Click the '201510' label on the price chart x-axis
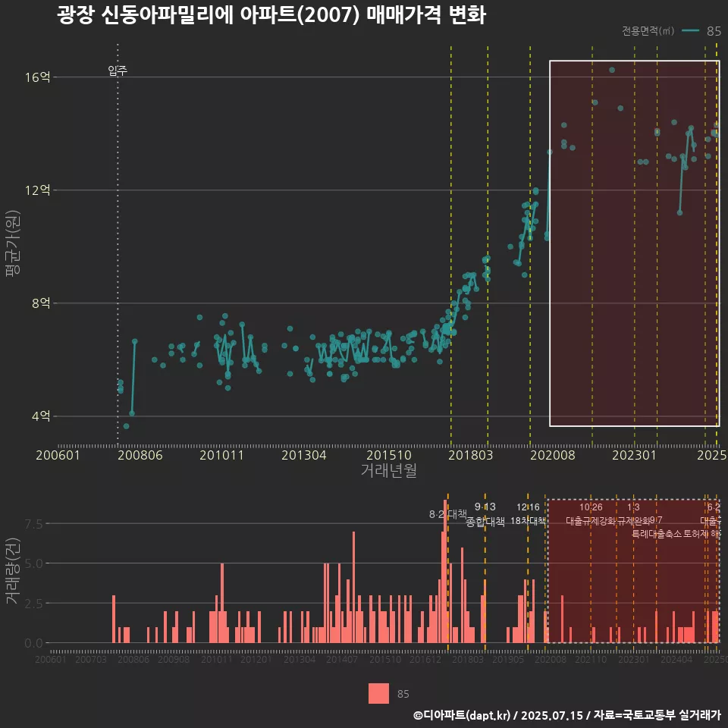The width and height of the screenshot is (728, 728). pyautogui.click(x=388, y=455)
